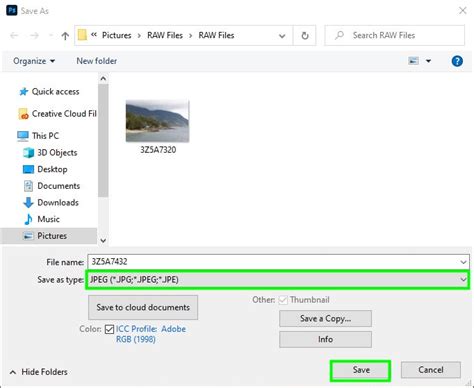The width and height of the screenshot is (474, 388).
Task: Click Save to cloud documents button
Action: (x=143, y=307)
